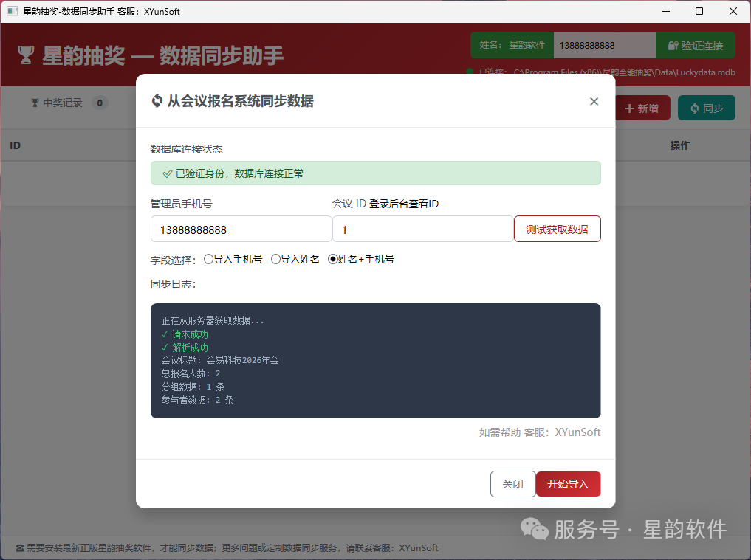The height and width of the screenshot is (560, 751).
Task: Click the 解析成功 log entry
Action: [185, 348]
